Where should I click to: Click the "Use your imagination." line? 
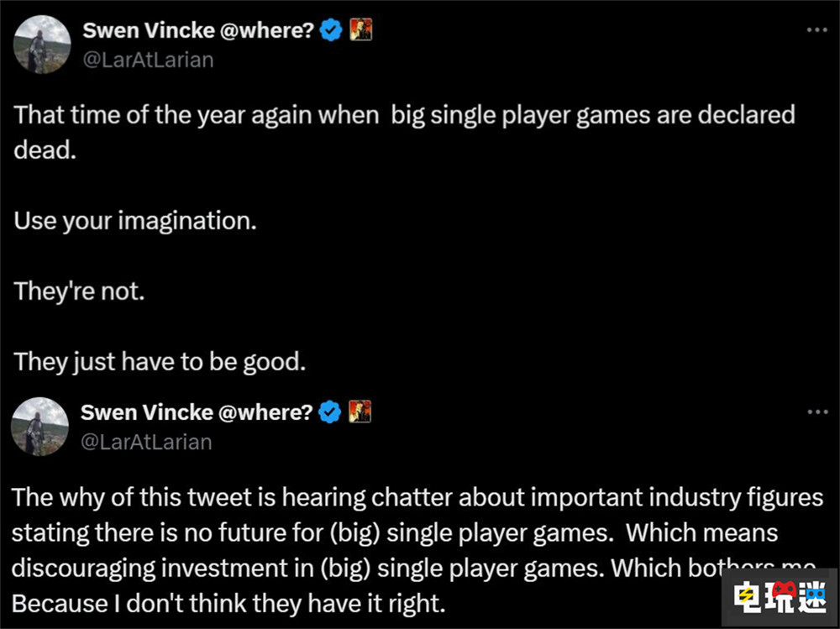tap(134, 223)
